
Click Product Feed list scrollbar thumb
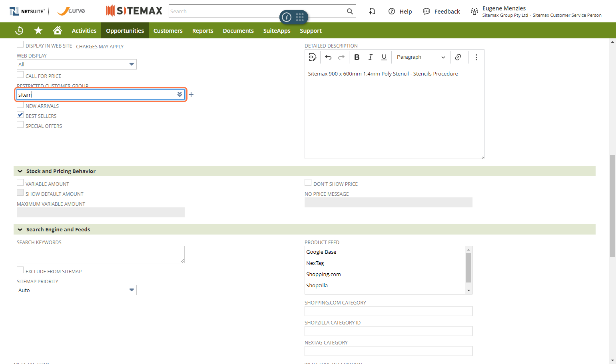[x=469, y=268]
